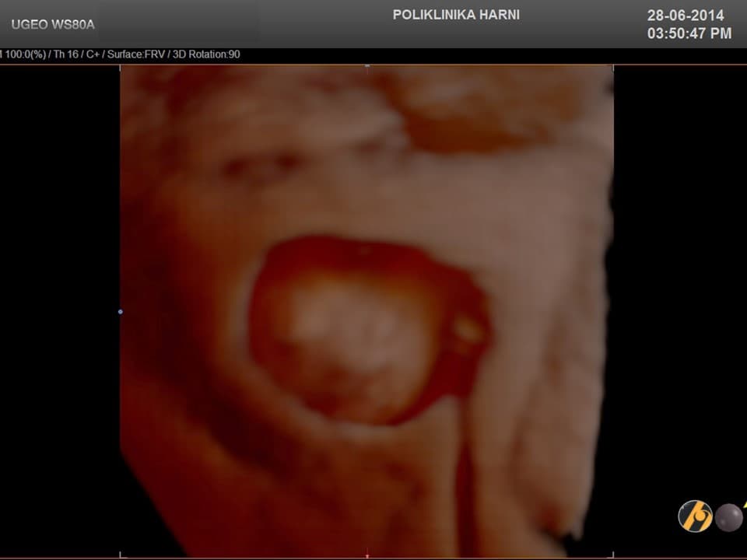Click the yellow light direction arrow
Viewport: 747px width, 560px height.
[743, 506]
